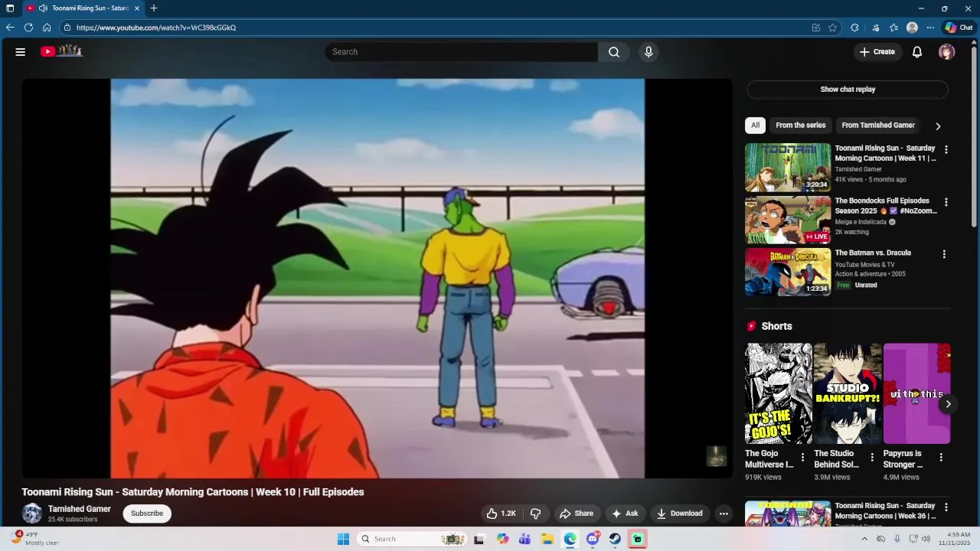Go to the YouTube home logo
980x551 pixels.
[x=61, y=51]
